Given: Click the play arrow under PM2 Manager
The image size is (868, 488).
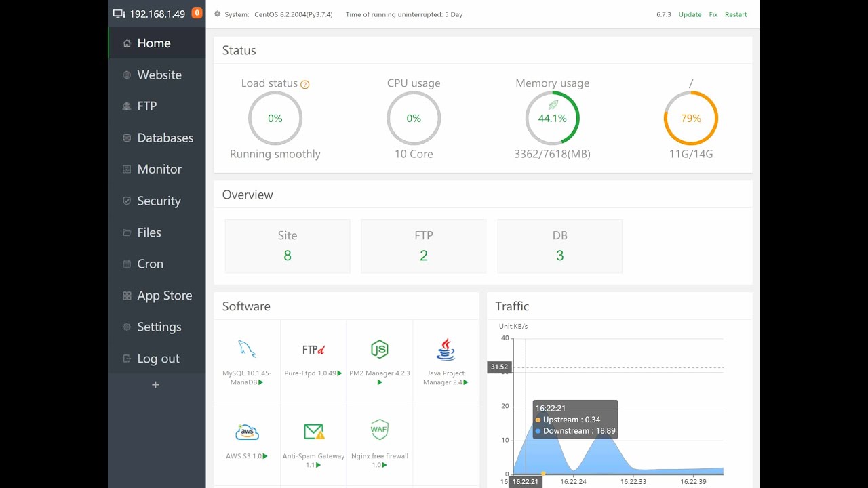Looking at the screenshot, I should point(380,382).
